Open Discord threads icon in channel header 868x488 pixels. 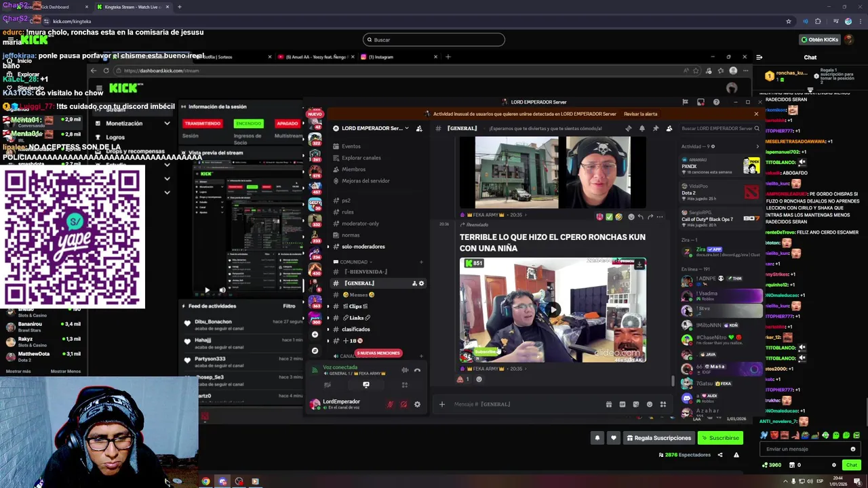coord(629,128)
